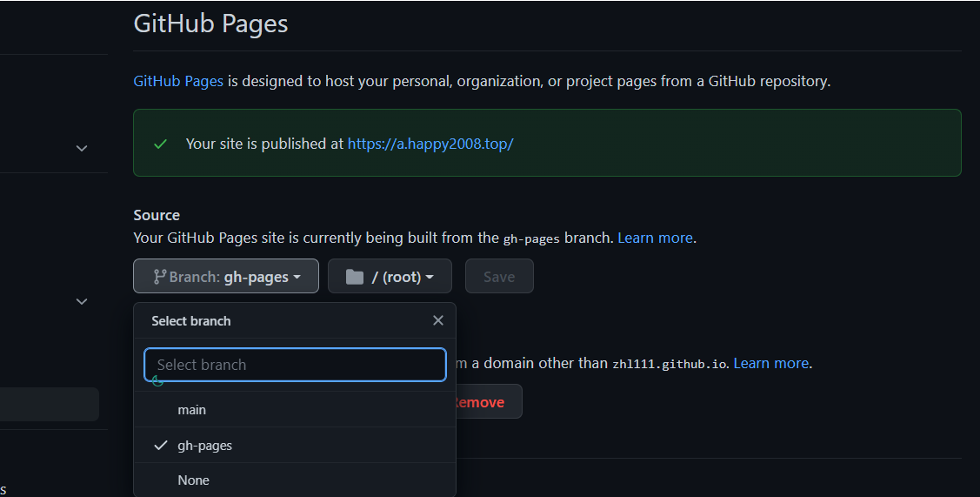Click the Select branch popup title
The height and width of the screenshot is (497, 980).
point(191,320)
